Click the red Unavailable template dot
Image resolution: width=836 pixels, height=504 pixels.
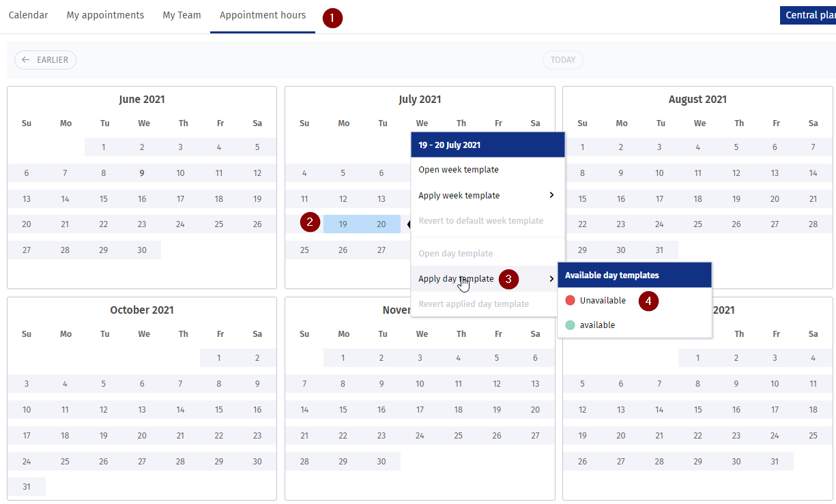571,301
